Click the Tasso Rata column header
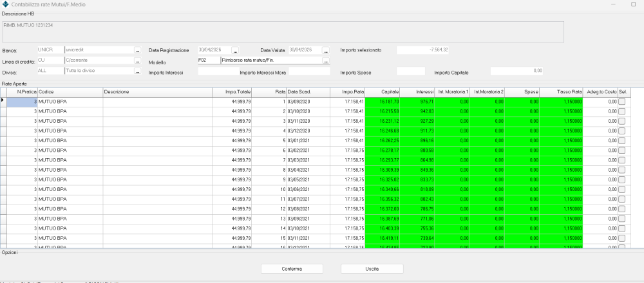This screenshot has width=644, height=283. click(561, 92)
